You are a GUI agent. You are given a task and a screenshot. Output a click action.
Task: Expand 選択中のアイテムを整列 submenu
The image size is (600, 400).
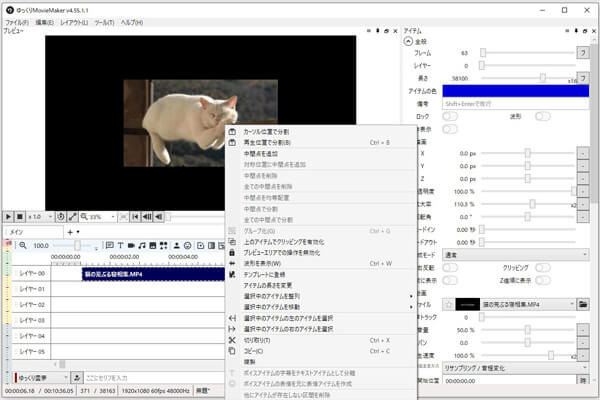point(321,296)
